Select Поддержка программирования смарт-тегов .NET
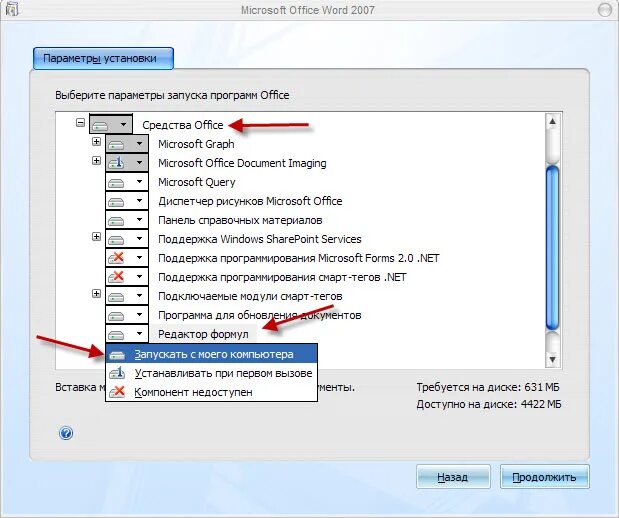 pyautogui.click(x=282, y=277)
